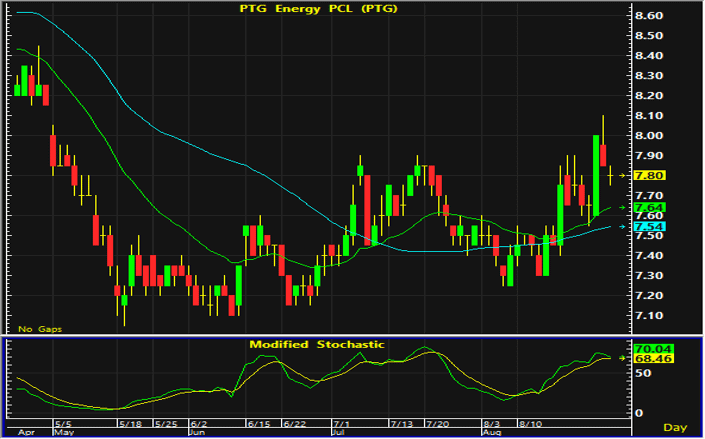Viewport: 705px width, 439px height.
Task: Click the 8.60 price axis label
Action: click(x=648, y=16)
